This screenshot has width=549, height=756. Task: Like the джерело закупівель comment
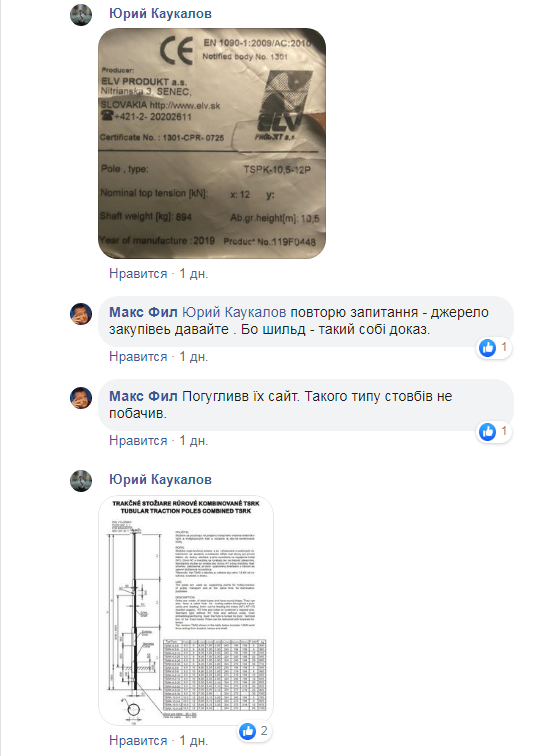tap(138, 356)
